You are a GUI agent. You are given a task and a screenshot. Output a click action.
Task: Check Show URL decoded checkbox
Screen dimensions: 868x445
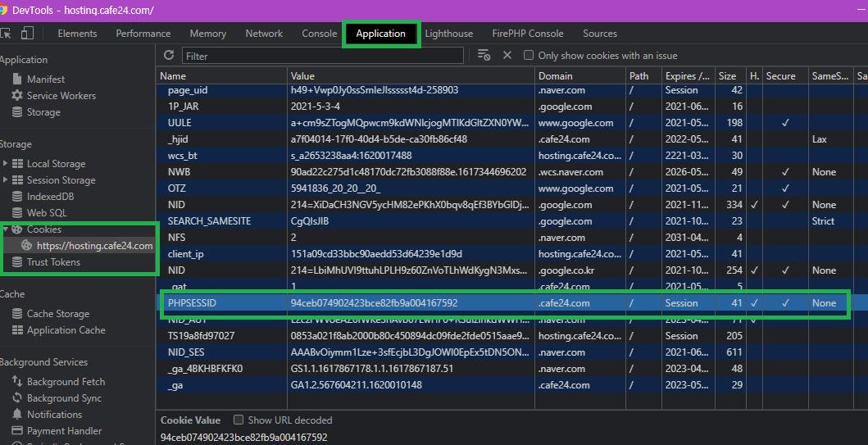coord(239,420)
